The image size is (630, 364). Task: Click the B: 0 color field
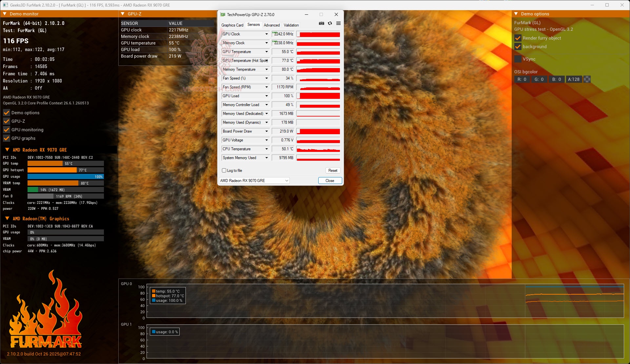tap(557, 79)
